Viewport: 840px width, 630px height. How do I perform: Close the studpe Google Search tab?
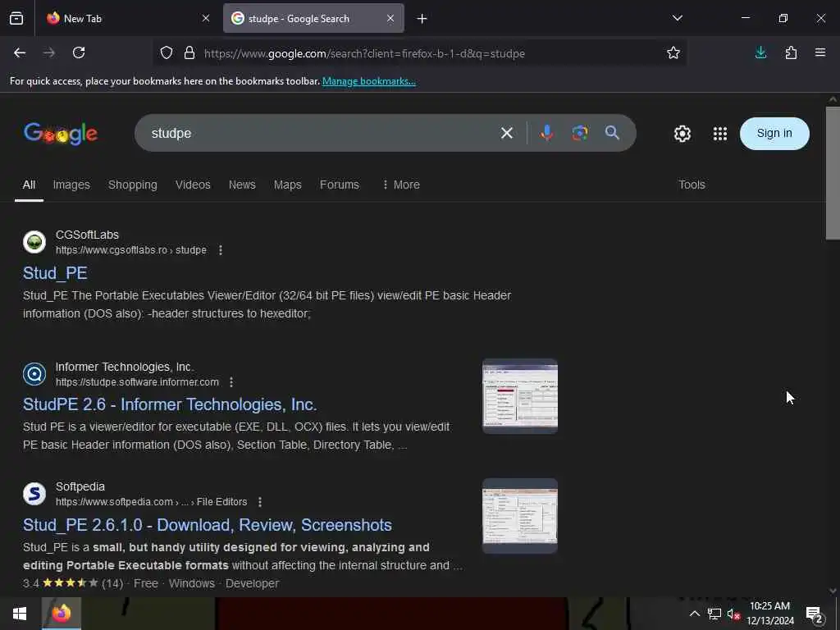(x=390, y=18)
